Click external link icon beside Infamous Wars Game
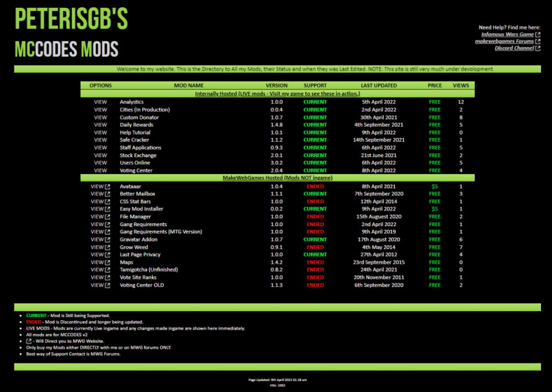This screenshot has width=552, height=392. click(538, 35)
